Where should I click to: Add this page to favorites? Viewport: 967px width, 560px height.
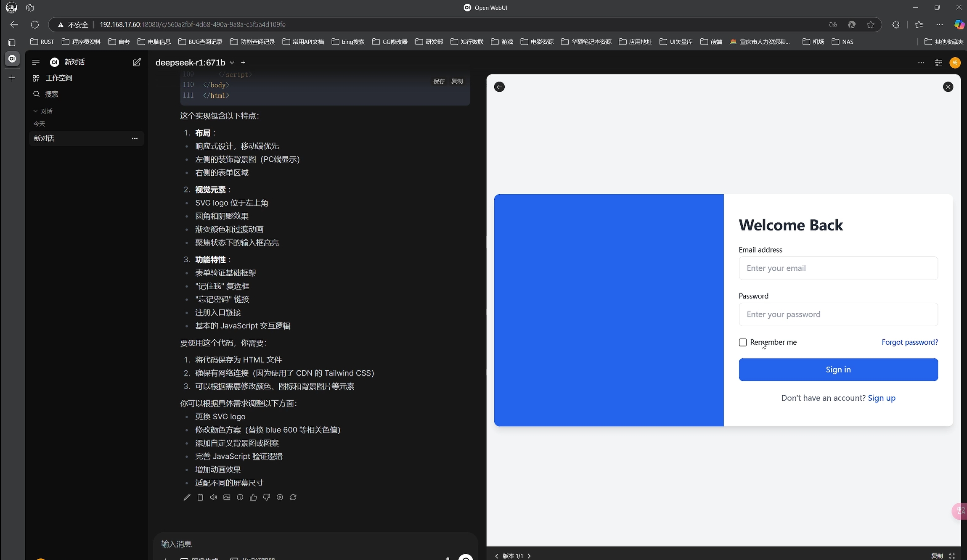click(x=871, y=24)
